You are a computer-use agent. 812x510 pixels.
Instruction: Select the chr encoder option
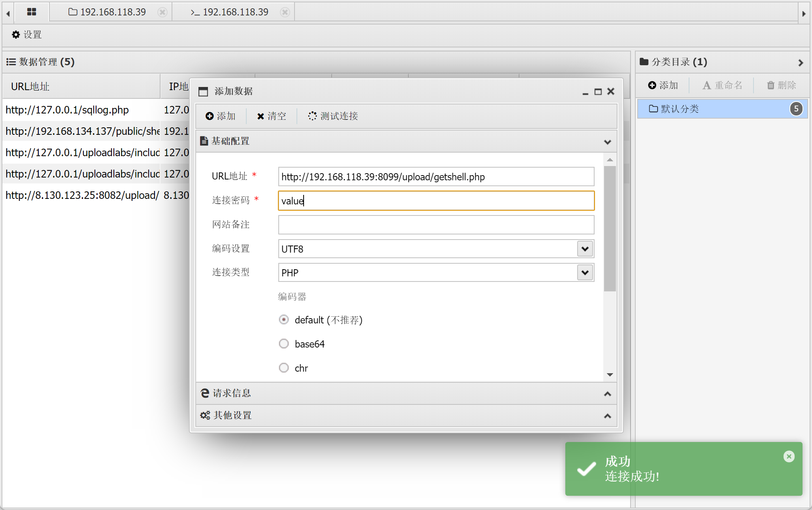pos(284,368)
